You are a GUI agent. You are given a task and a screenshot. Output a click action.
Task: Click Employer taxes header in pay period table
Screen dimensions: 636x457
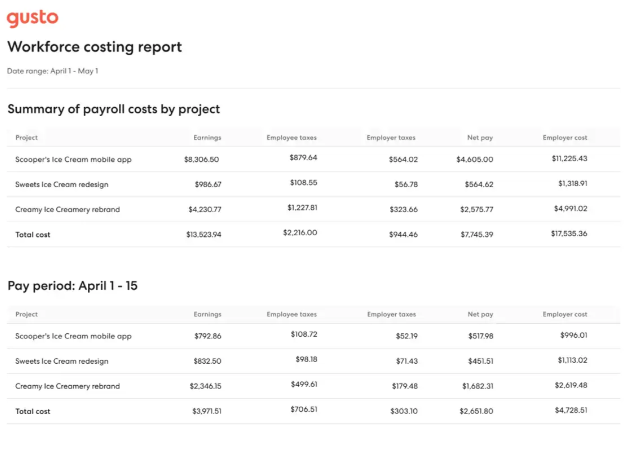click(x=391, y=314)
